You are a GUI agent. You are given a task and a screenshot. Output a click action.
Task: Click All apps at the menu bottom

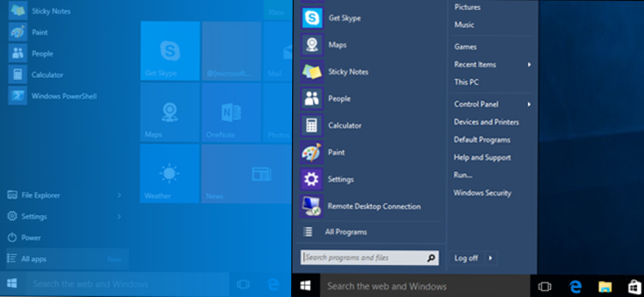[x=34, y=259]
